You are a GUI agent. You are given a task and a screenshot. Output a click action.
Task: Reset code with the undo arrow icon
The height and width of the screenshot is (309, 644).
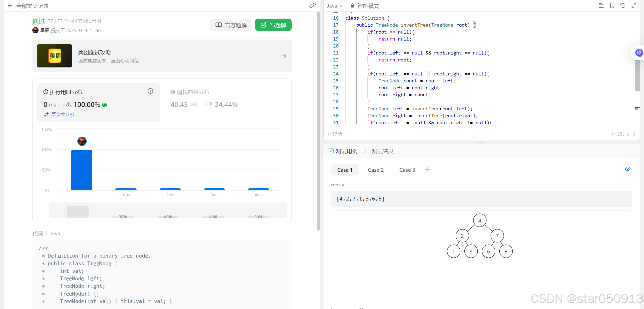pyautogui.click(x=623, y=6)
